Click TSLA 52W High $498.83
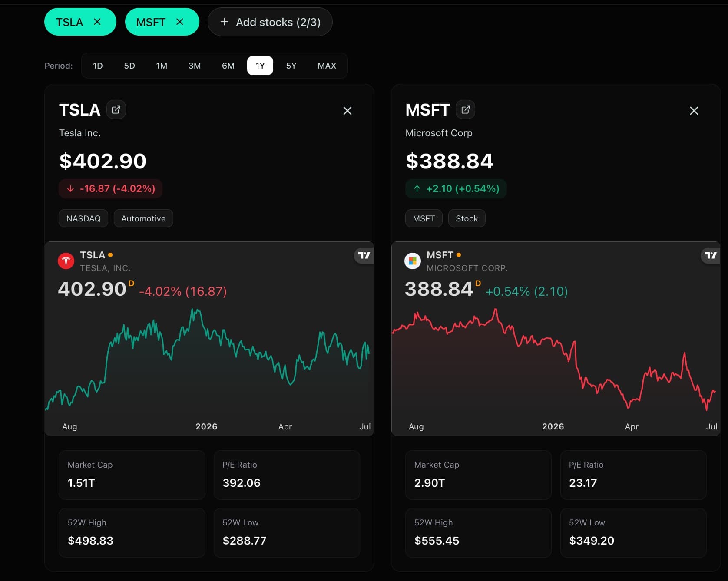 click(x=132, y=532)
